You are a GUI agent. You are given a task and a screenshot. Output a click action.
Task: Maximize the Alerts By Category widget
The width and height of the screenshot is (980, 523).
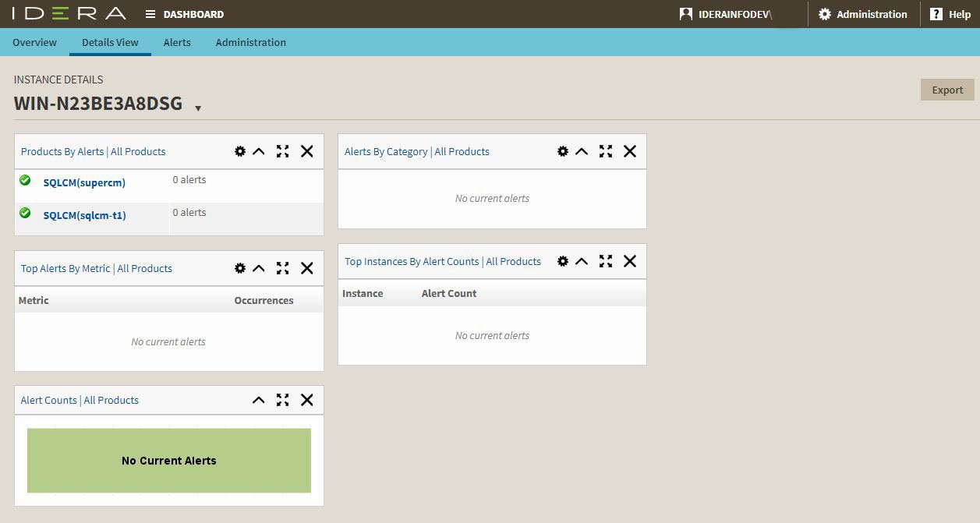tap(606, 151)
